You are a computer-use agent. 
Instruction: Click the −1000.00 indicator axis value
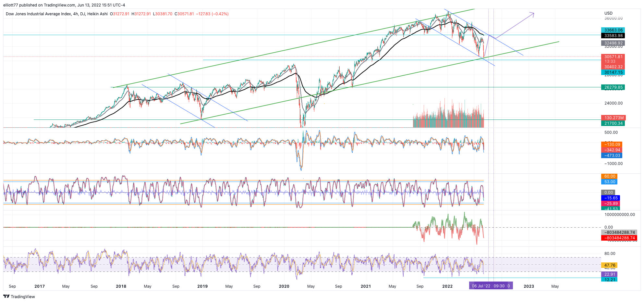[x=614, y=164]
